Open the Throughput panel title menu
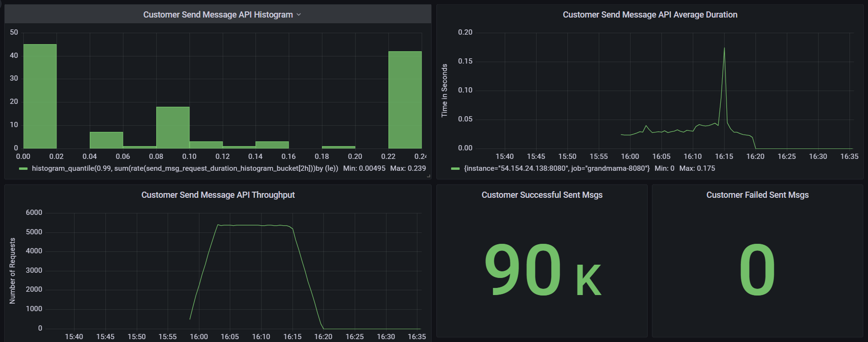 click(217, 195)
